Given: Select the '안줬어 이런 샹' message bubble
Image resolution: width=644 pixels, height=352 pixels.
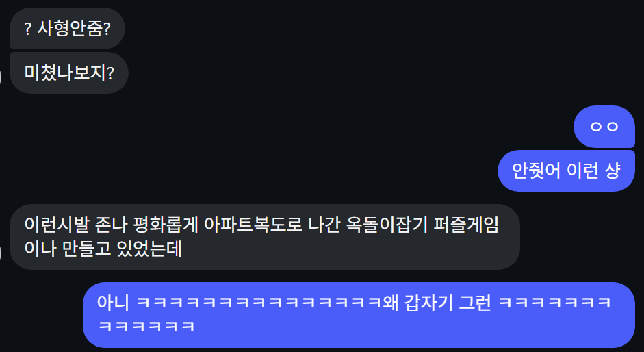Looking at the screenshot, I should click(x=567, y=171).
